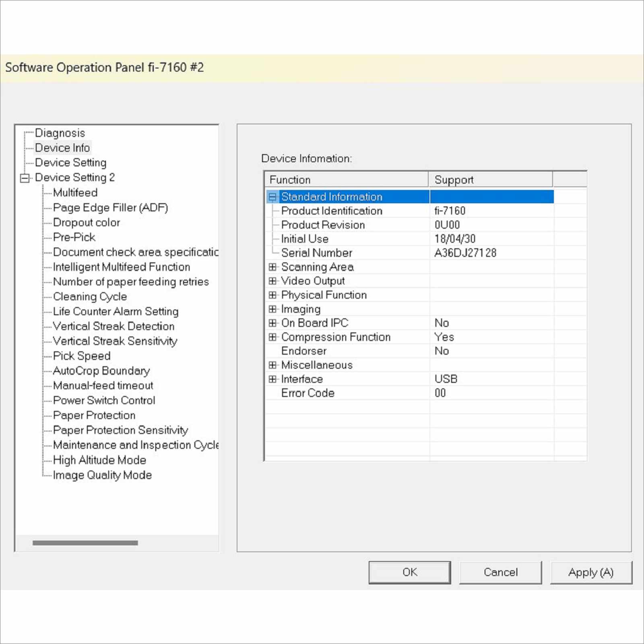644x644 pixels.
Task: Click the OK button
Action: coord(410,572)
